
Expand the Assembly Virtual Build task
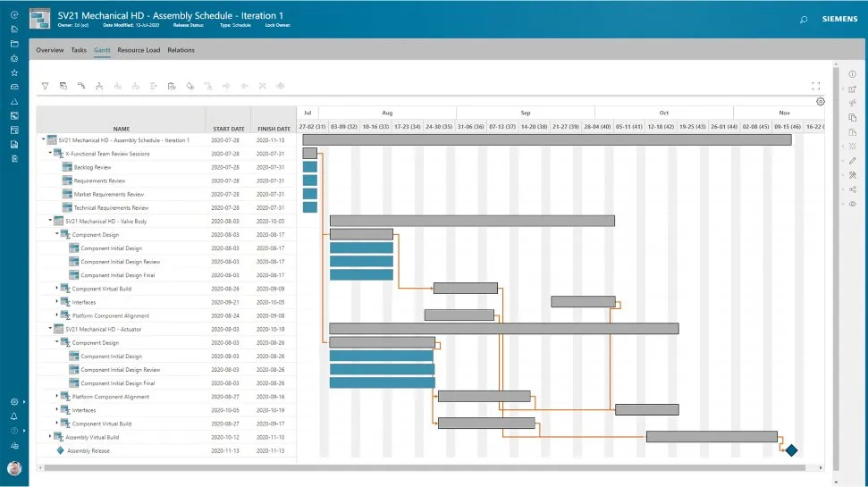coord(49,437)
